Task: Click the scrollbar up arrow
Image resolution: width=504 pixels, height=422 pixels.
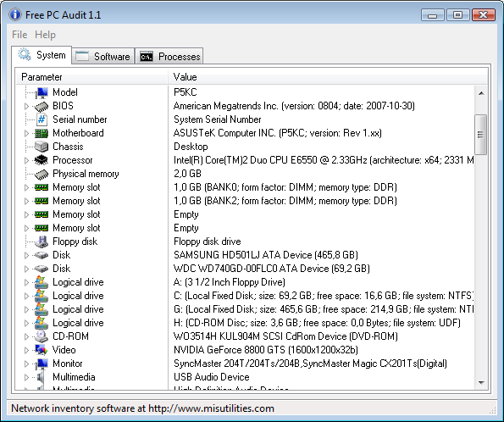Action: tap(481, 93)
